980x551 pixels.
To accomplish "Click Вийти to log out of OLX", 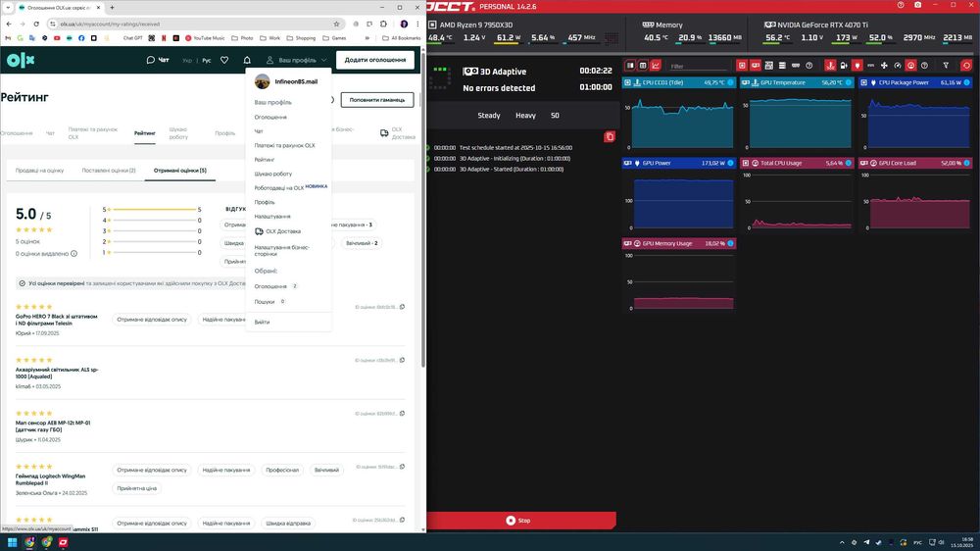I will pyautogui.click(x=262, y=323).
